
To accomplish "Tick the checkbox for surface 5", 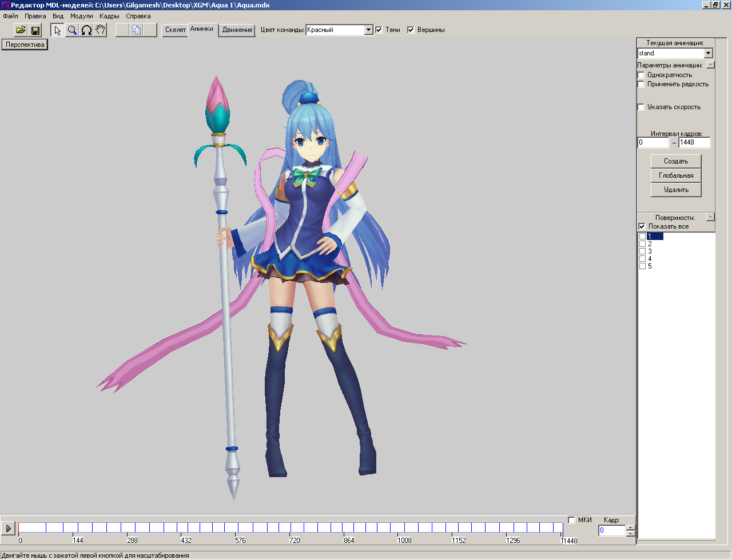I will tap(642, 266).
